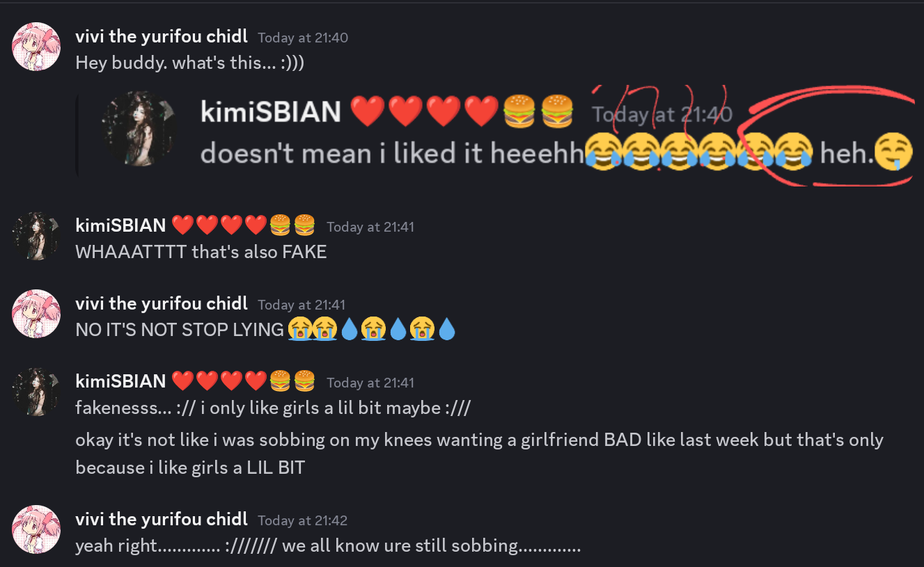Click vivi username above yeah right message

(162, 519)
